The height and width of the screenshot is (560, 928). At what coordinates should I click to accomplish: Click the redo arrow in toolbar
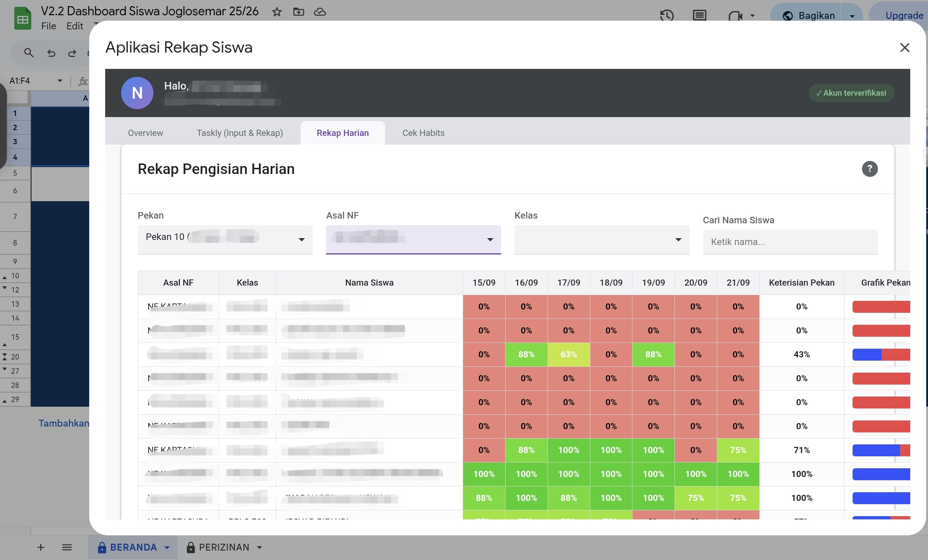point(72,53)
